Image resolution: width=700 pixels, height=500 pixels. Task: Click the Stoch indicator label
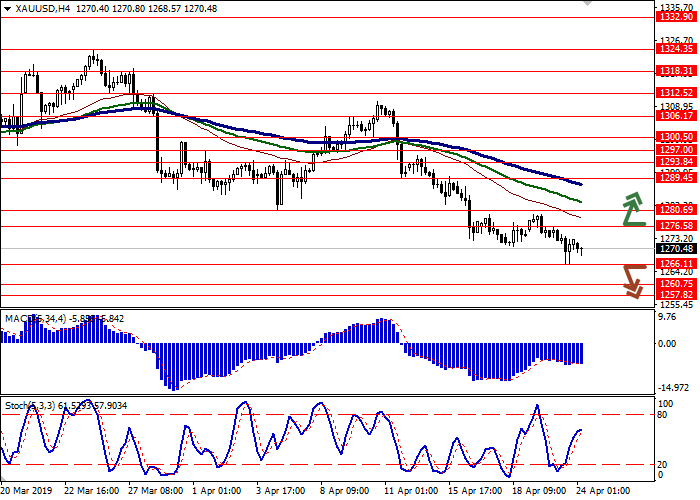20,405
